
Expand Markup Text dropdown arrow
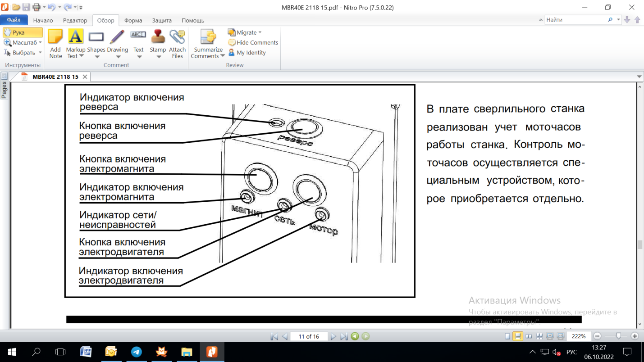82,56
